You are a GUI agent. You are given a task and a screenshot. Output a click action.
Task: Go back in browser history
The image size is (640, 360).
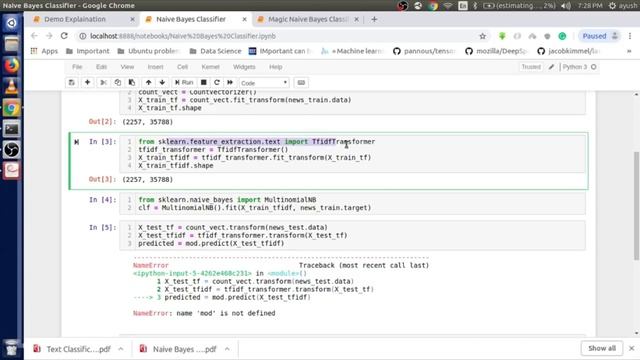click(34, 36)
